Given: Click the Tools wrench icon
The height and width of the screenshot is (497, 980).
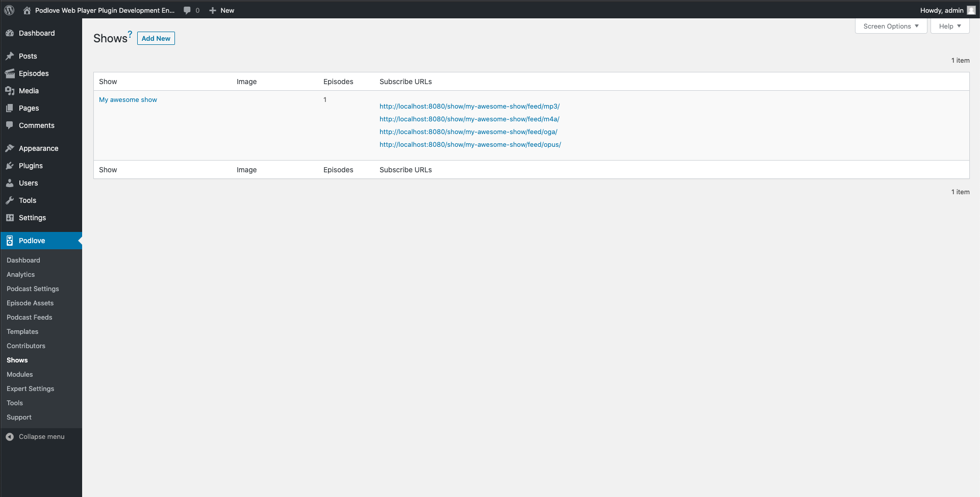Looking at the screenshot, I should pyautogui.click(x=10, y=200).
